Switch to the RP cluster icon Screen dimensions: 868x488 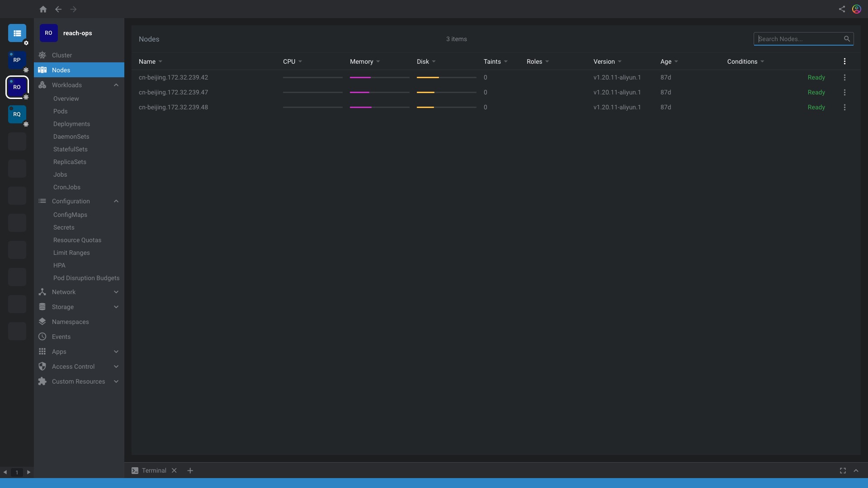pos(17,60)
